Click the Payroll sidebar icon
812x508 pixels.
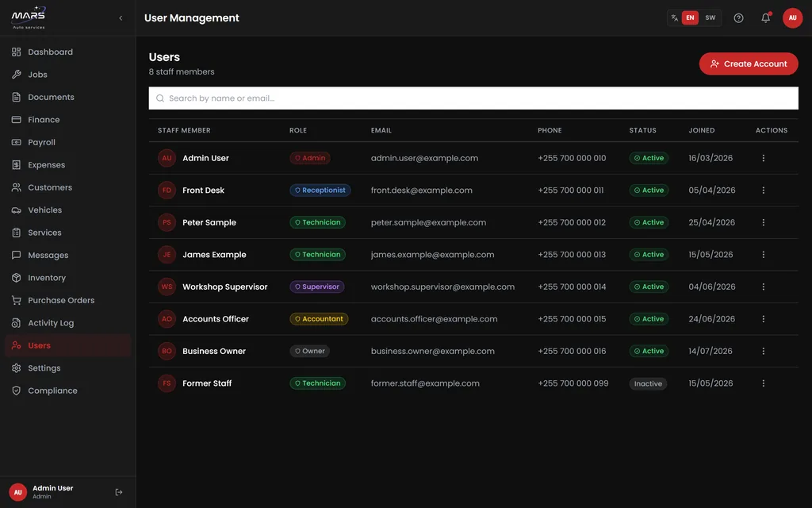coord(17,142)
